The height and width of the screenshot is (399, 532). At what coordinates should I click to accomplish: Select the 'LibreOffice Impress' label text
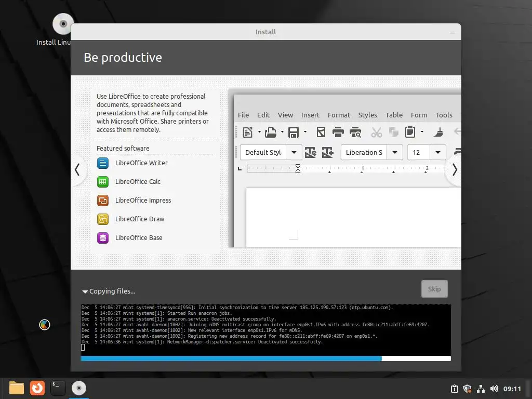pyautogui.click(x=143, y=200)
